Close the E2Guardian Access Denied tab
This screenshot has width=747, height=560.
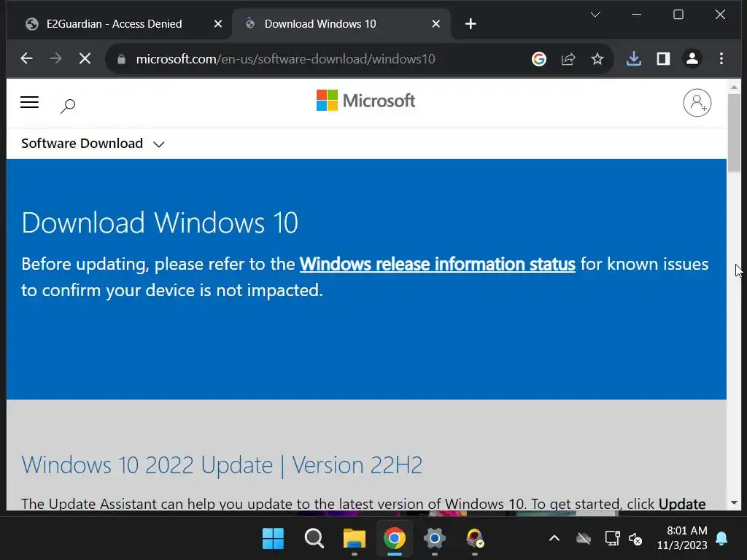217,24
